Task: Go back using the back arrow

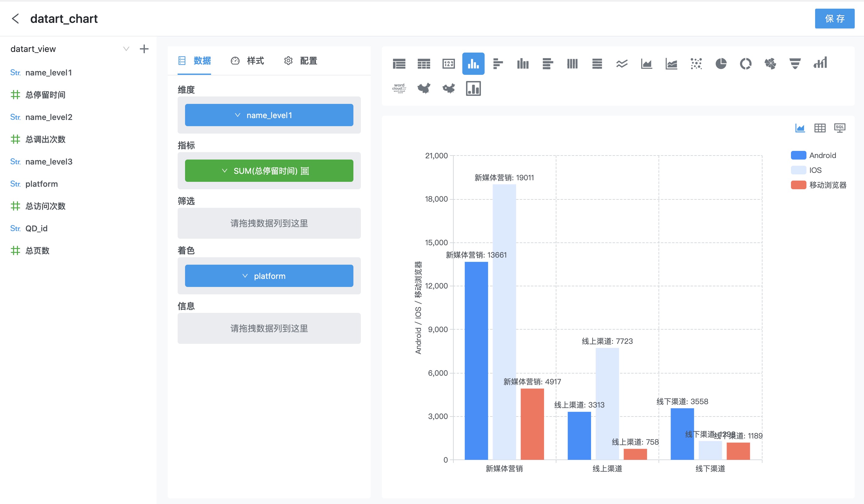Action: (15, 19)
